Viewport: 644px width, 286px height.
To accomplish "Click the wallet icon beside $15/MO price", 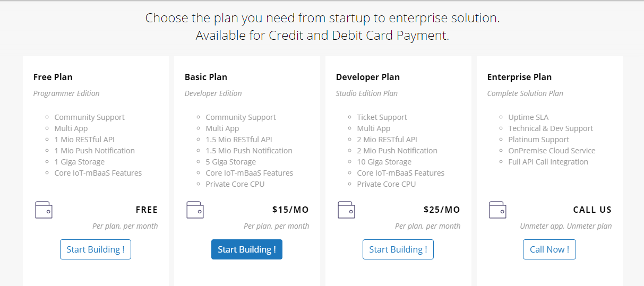I will pyautogui.click(x=195, y=210).
